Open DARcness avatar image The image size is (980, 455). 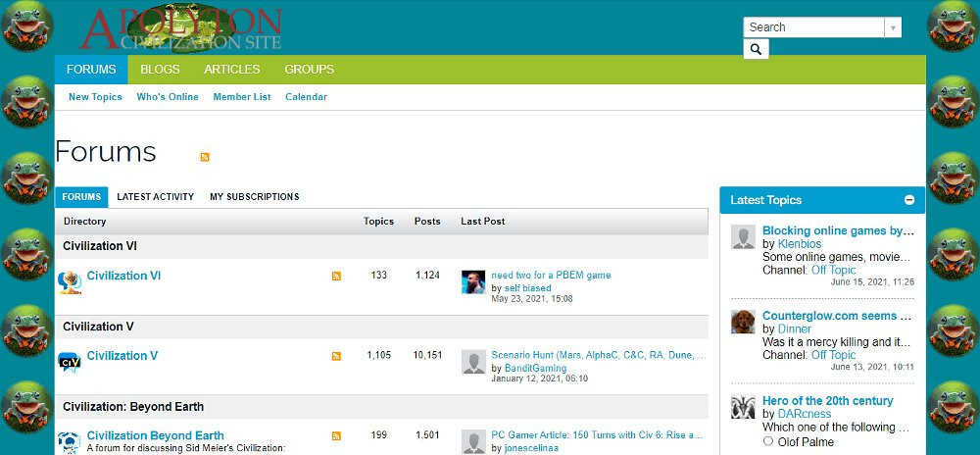[743, 407]
